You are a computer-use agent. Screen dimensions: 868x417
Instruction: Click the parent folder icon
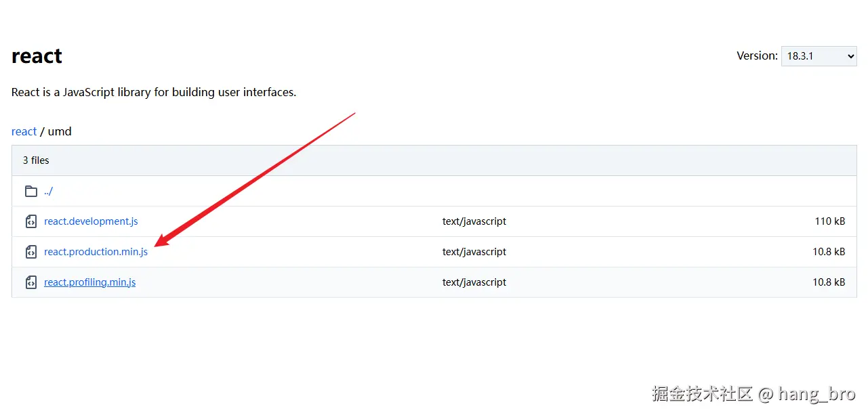pos(31,191)
